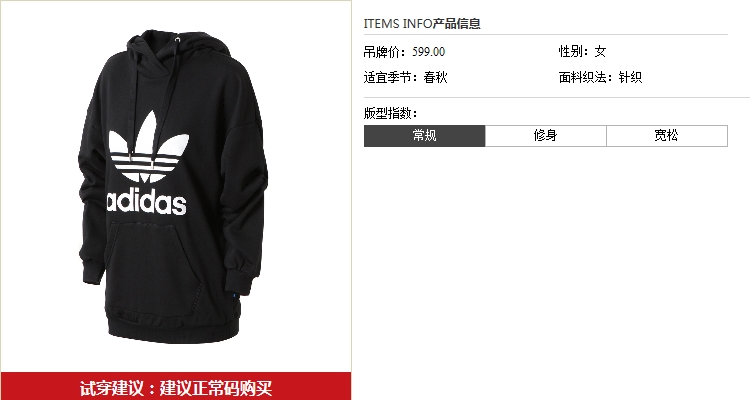750x400 pixels.
Task: Select the 宽松 fit option
Action: click(x=667, y=136)
